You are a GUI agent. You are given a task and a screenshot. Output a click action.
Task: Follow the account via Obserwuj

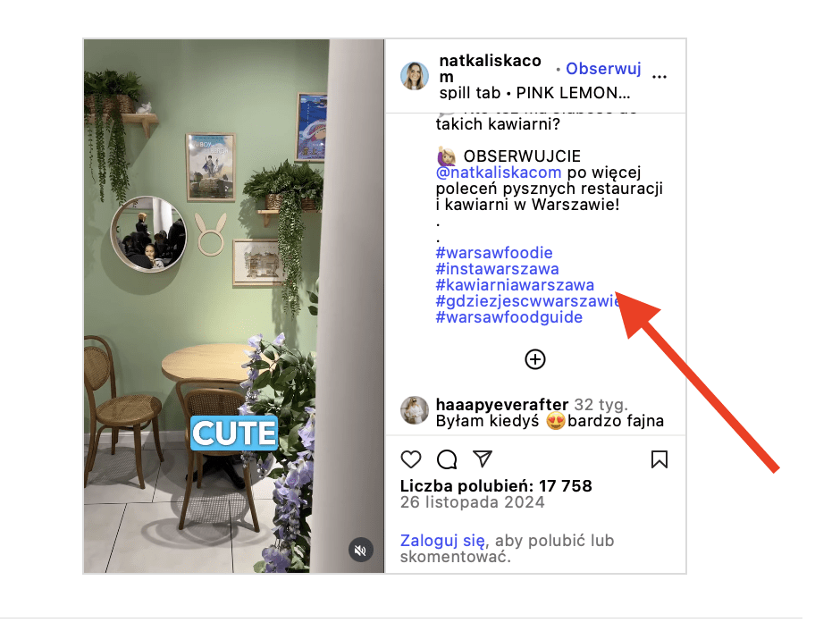603,69
